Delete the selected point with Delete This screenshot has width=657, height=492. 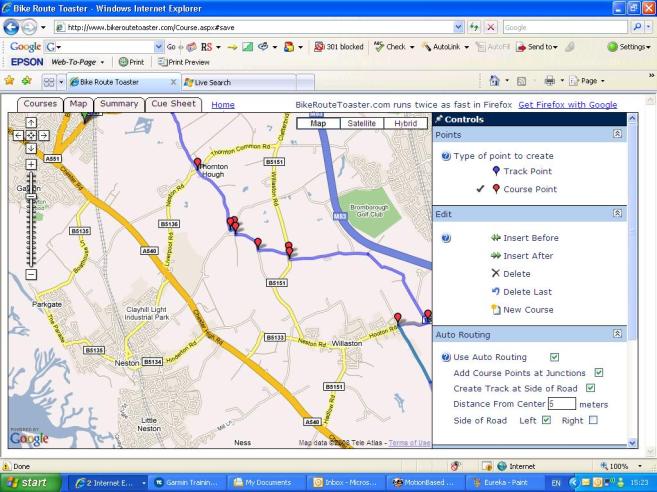point(516,273)
